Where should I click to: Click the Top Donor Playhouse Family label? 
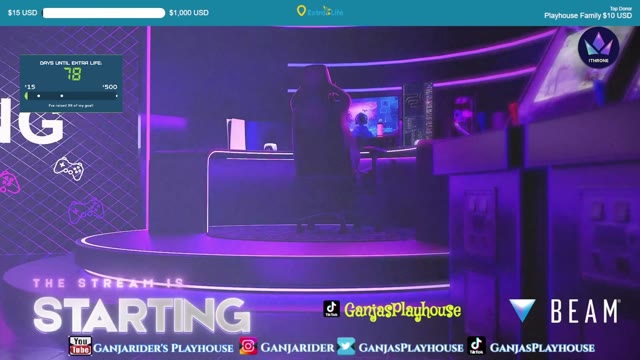click(588, 13)
